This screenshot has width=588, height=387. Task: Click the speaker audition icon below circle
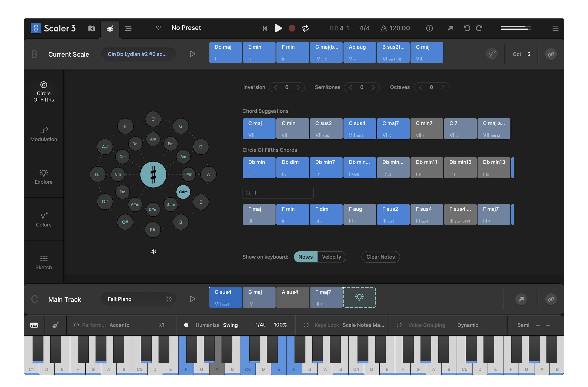(153, 251)
